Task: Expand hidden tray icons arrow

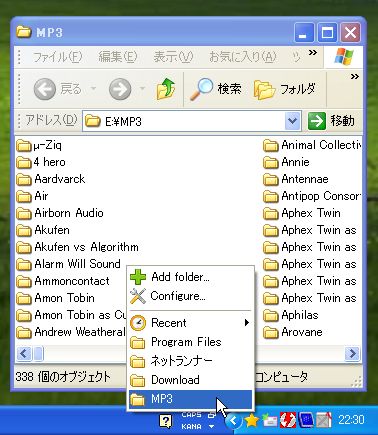Action: (x=233, y=420)
